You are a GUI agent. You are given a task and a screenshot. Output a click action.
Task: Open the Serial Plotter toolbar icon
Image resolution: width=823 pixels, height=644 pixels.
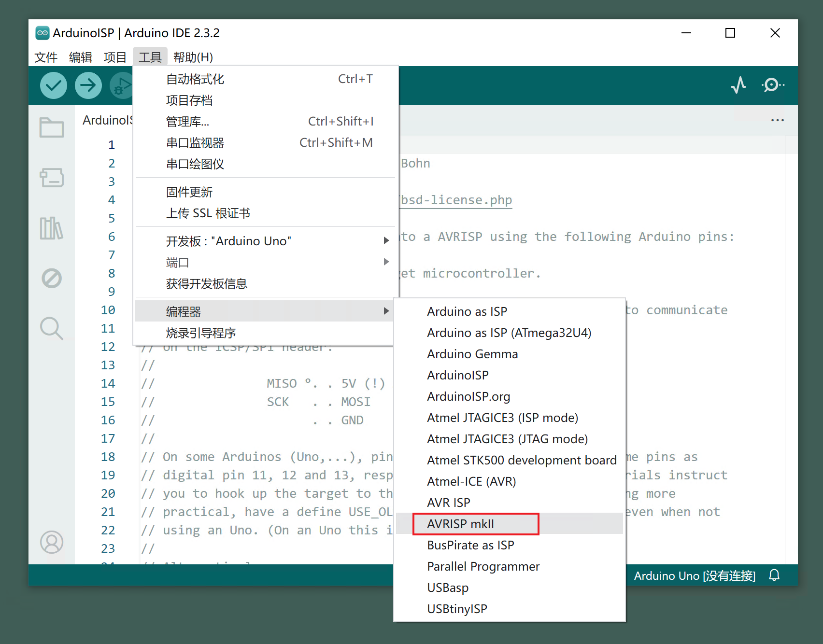(738, 85)
